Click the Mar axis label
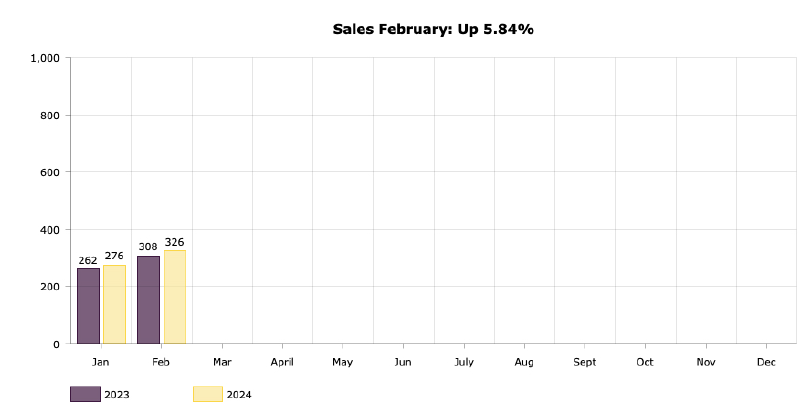This screenshot has width=811, height=414. [x=222, y=362]
